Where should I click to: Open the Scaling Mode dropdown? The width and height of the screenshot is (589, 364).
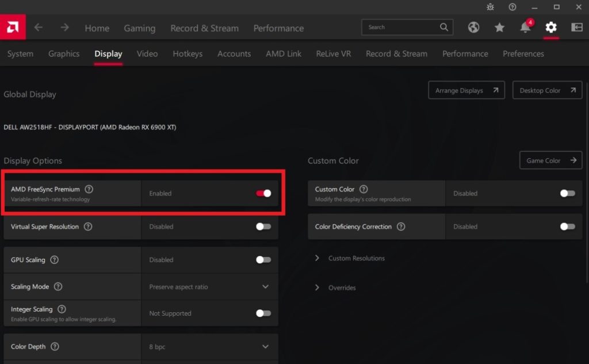tap(265, 286)
